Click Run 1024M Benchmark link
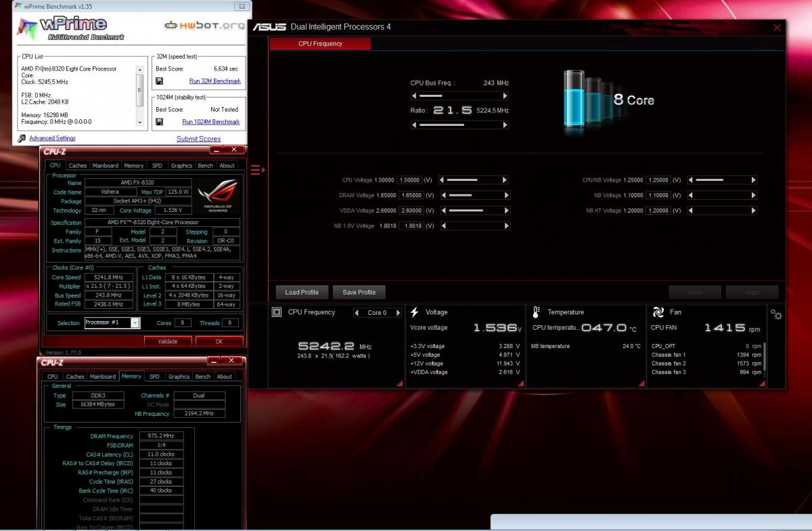The image size is (812, 531). (210, 122)
